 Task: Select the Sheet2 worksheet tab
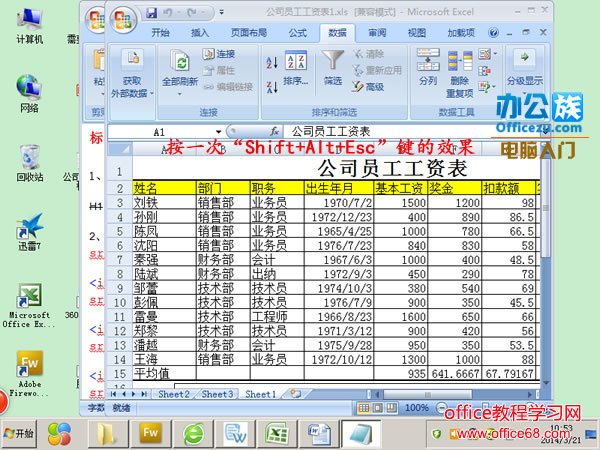pyautogui.click(x=174, y=394)
